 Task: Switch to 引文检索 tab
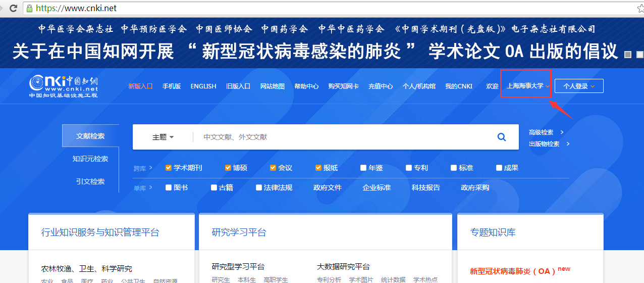(x=90, y=181)
